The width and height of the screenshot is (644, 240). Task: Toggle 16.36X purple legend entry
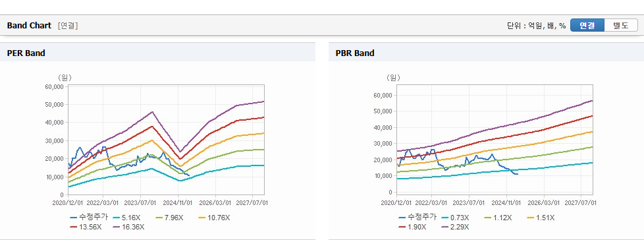click(128, 227)
